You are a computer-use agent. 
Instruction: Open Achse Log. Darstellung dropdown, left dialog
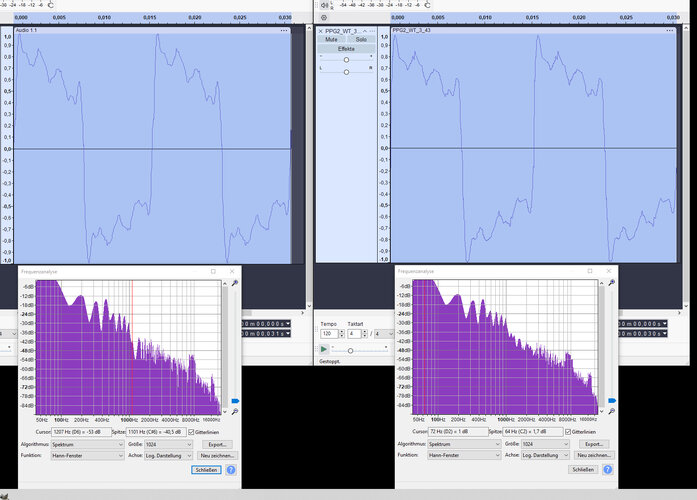click(168, 456)
